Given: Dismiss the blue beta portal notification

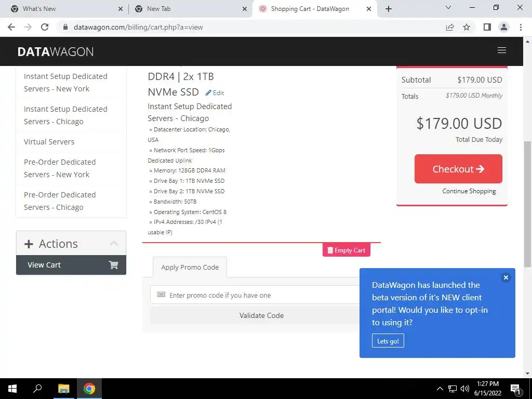Looking at the screenshot, I should 506,277.
